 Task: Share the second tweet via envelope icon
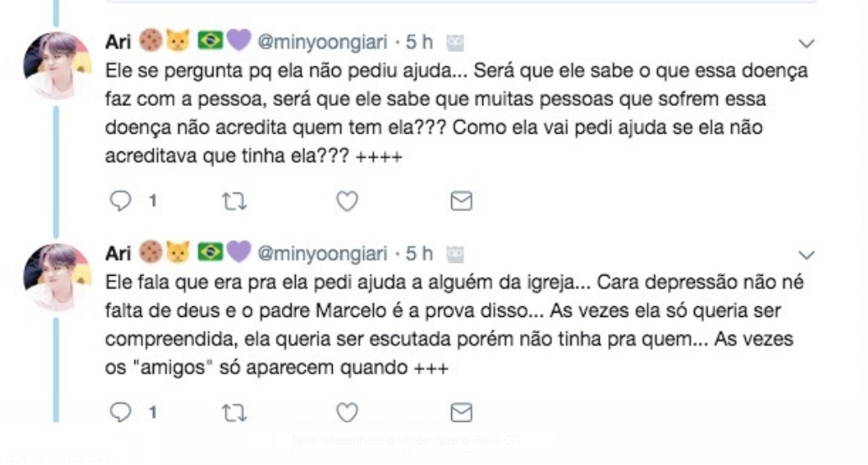click(461, 412)
